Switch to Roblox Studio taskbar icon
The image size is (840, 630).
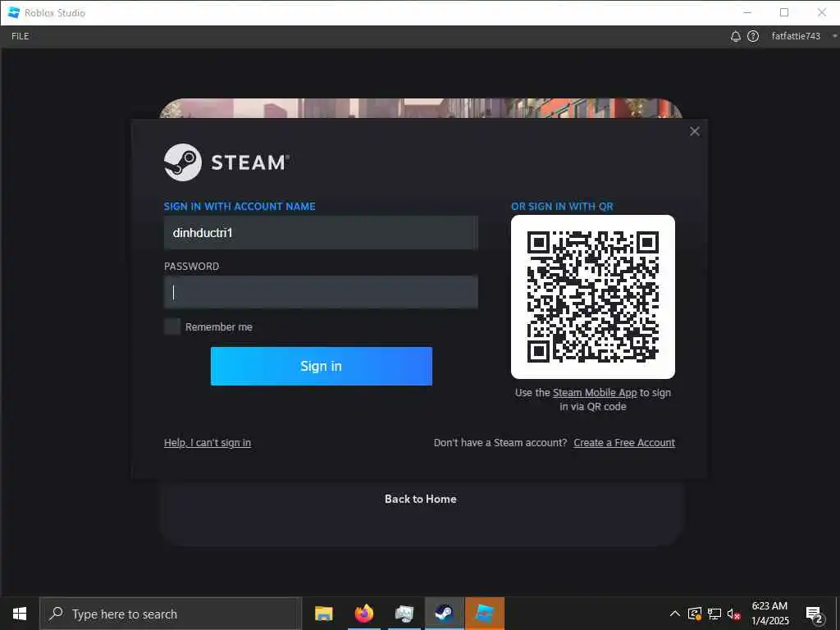coord(484,614)
